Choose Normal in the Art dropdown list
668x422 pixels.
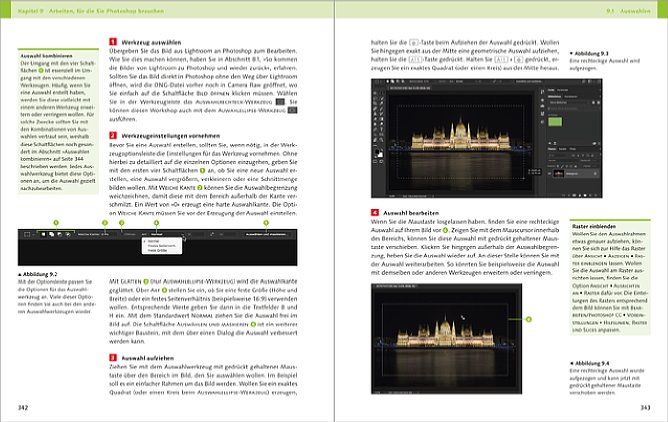point(154,241)
